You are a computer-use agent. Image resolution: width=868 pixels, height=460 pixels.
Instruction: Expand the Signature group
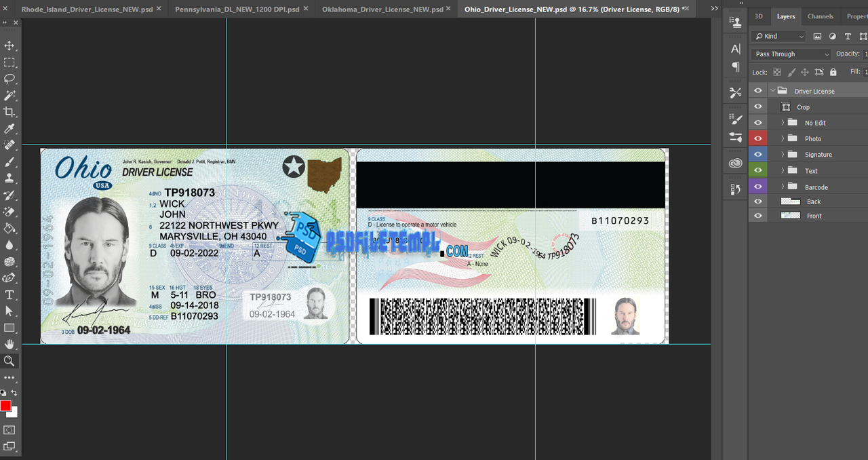[x=783, y=155]
